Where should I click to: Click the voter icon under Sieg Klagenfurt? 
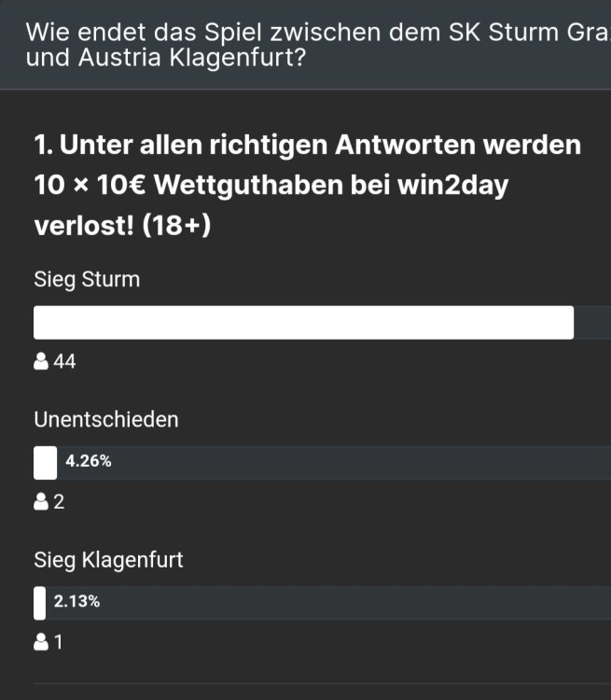pyautogui.click(x=41, y=642)
